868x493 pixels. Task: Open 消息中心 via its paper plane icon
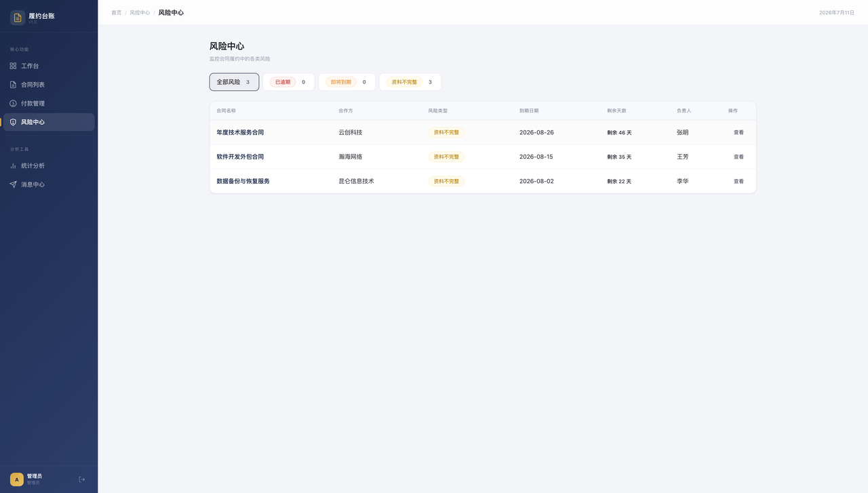pyautogui.click(x=13, y=184)
